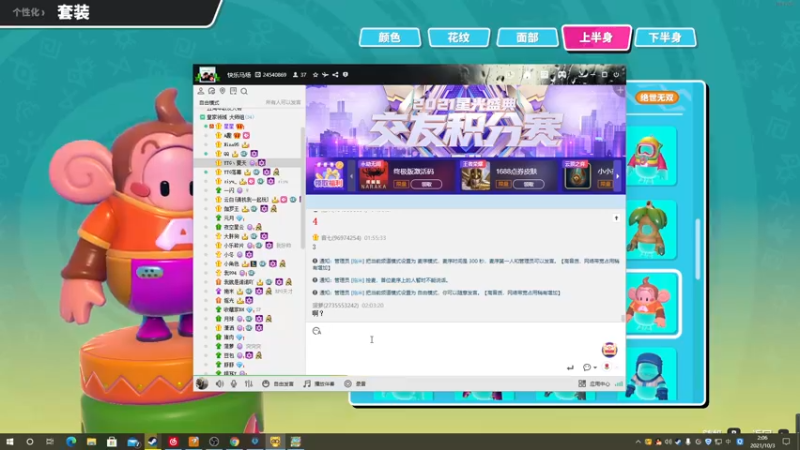Screen dimensions: 800x450
Task: Click the 领取 button for 奇极版激活码
Action: [427, 184]
